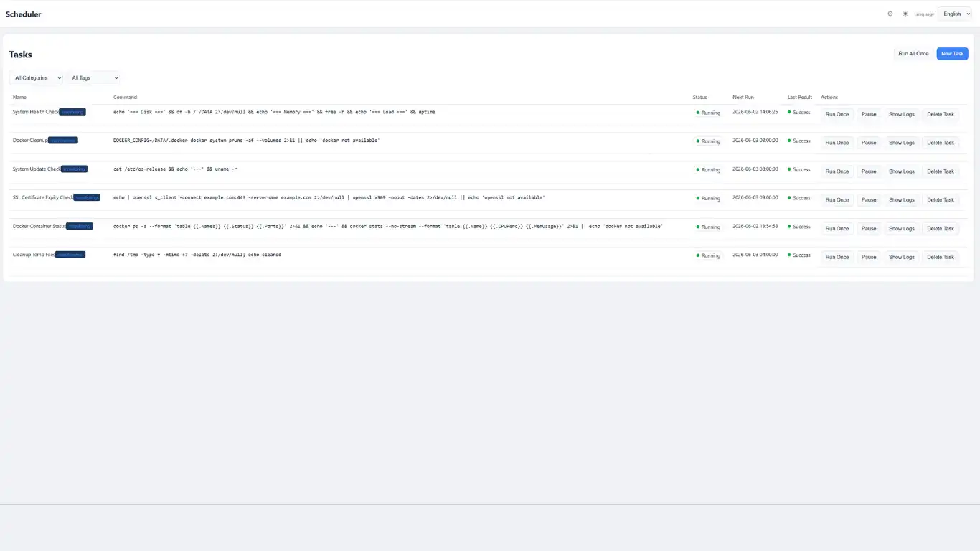
Task: Click the System Health Check task name
Action: coord(36,112)
